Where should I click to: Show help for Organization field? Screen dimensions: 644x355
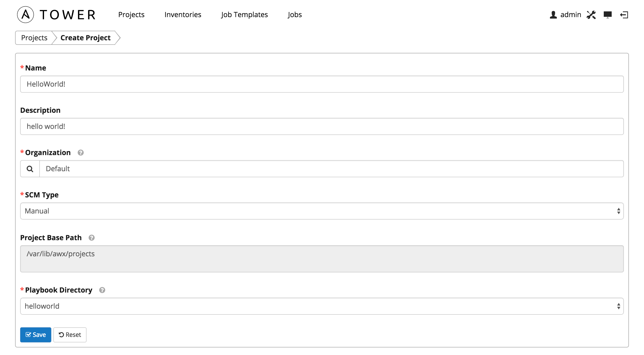point(80,153)
